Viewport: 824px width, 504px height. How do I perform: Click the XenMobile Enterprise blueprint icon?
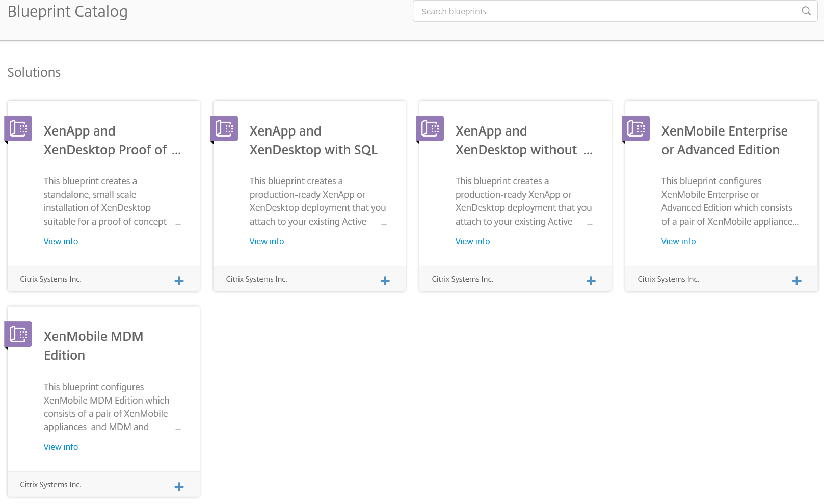(x=636, y=128)
